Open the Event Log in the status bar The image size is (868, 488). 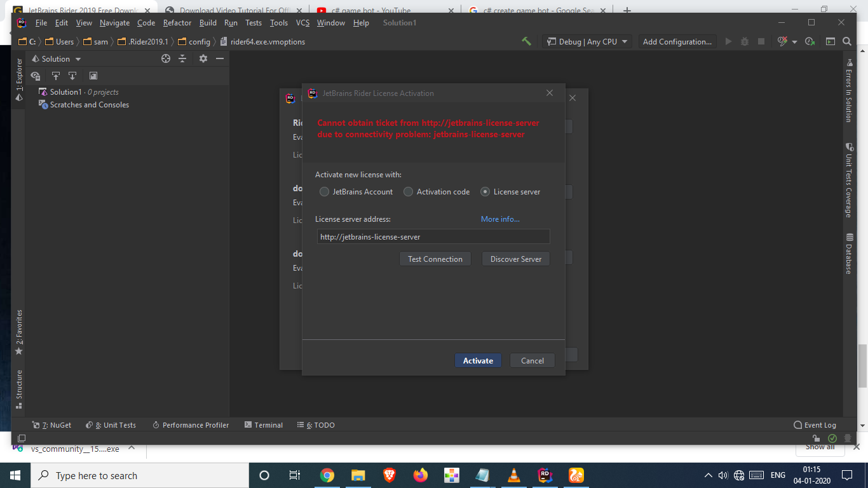pos(815,425)
